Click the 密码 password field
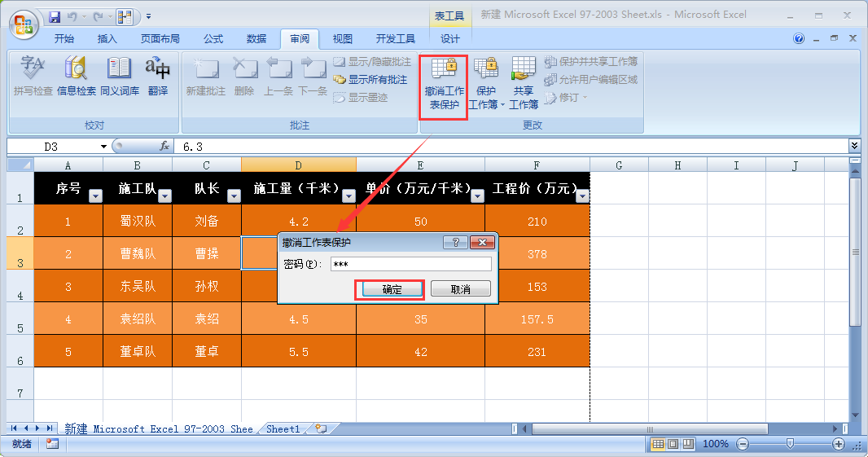 point(410,264)
